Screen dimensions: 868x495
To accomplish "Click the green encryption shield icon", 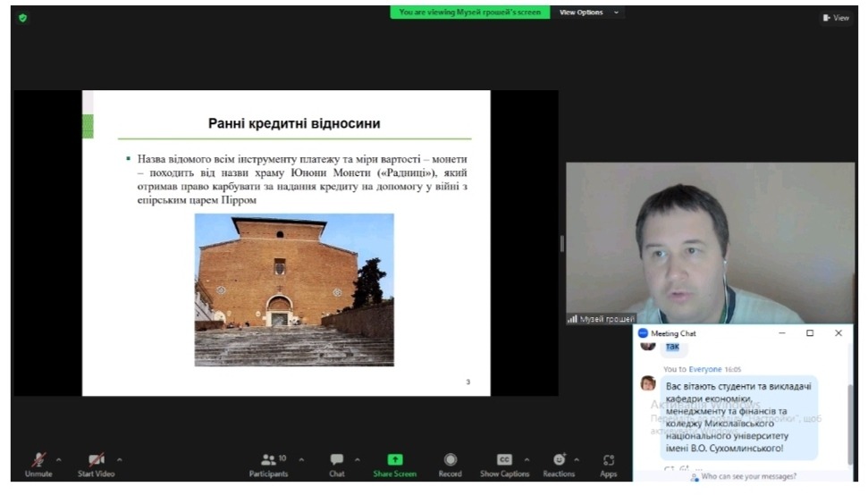I will [22, 17].
